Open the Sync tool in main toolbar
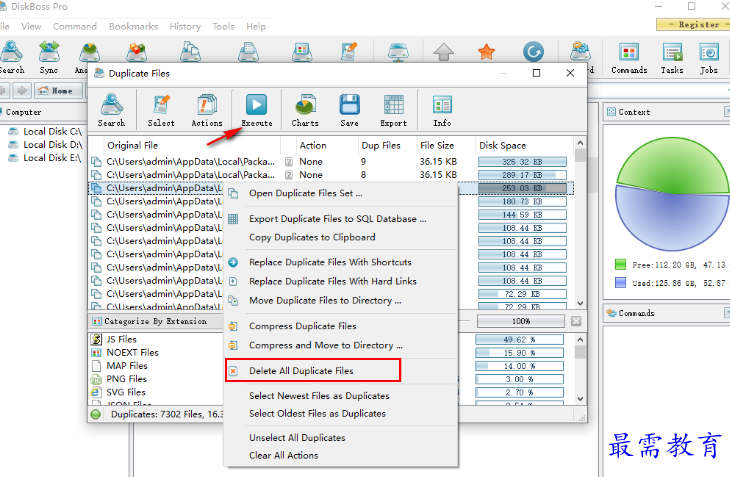 pyautogui.click(x=49, y=57)
